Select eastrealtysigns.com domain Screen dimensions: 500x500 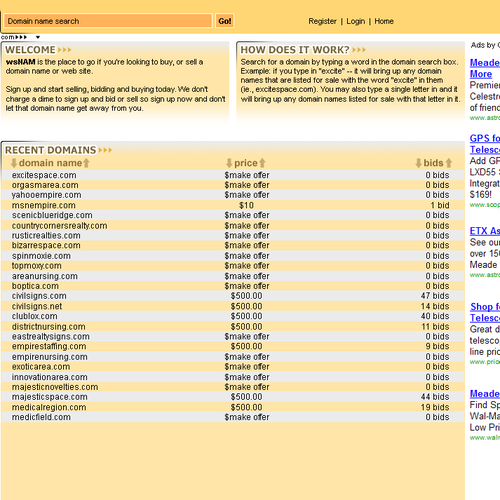[x=51, y=337]
